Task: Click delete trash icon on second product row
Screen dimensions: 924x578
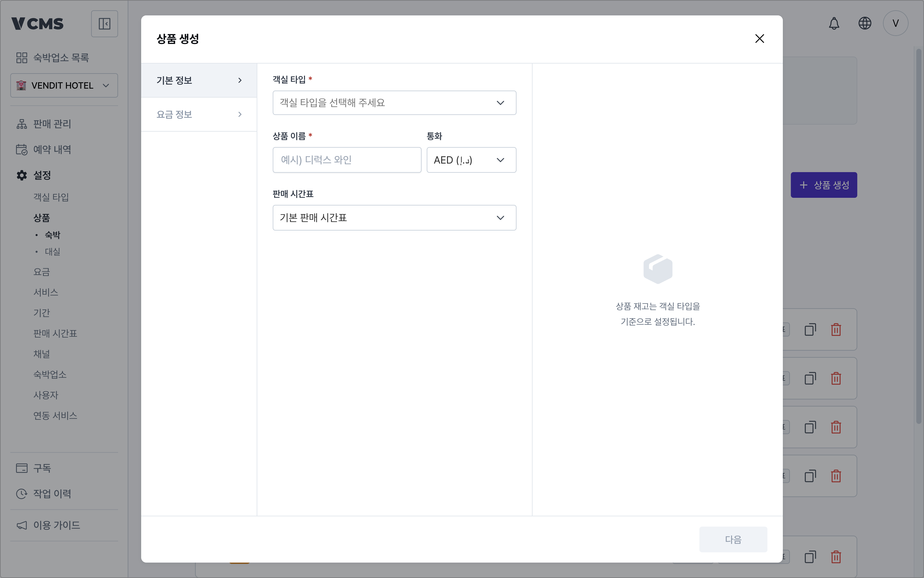Action: (836, 378)
